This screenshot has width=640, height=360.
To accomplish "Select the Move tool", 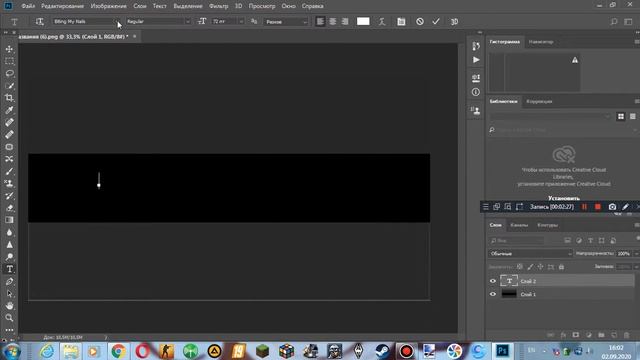I will [9, 49].
